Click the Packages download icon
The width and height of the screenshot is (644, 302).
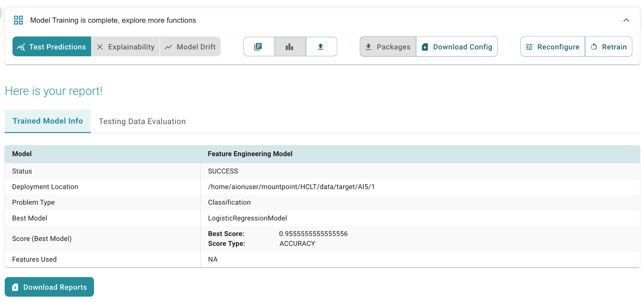point(369,47)
